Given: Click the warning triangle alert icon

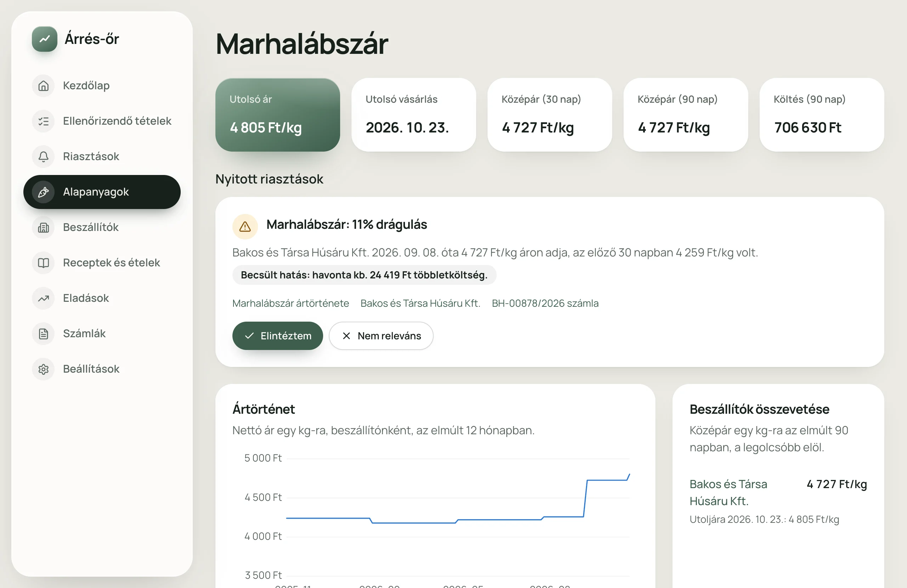Looking at the screenshot, I should [245, 227].
